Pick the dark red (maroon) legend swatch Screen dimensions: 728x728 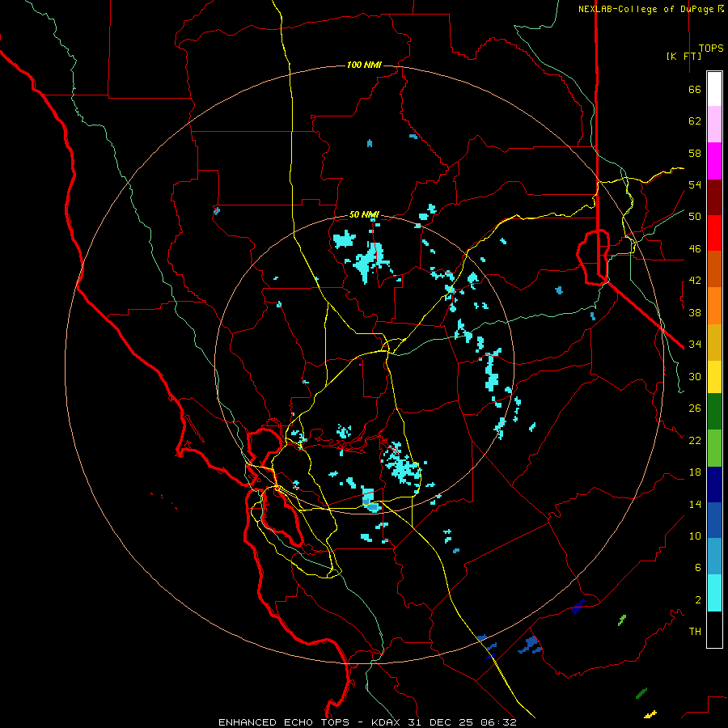coord(714,197)
